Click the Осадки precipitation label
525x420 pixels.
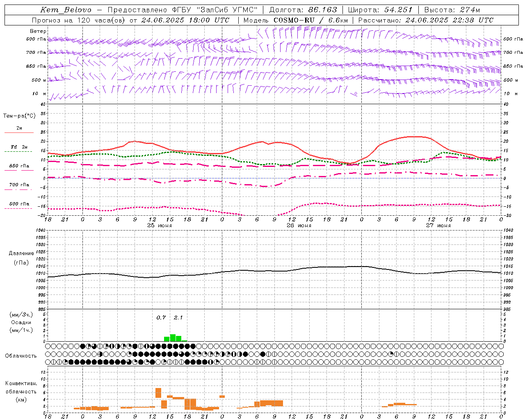[21, 322]
